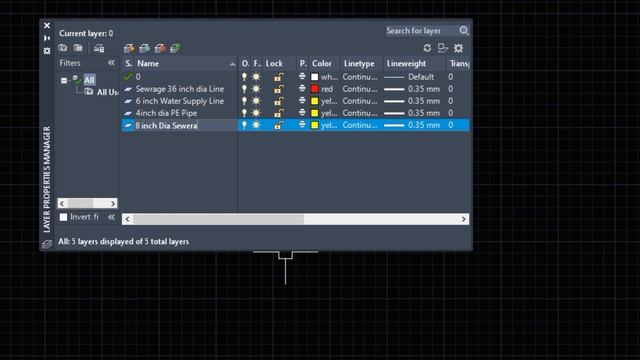Screen dimensions: 640x360
Task: Turn off 6 inch Water Supply Line bulb
Action: 244,101
